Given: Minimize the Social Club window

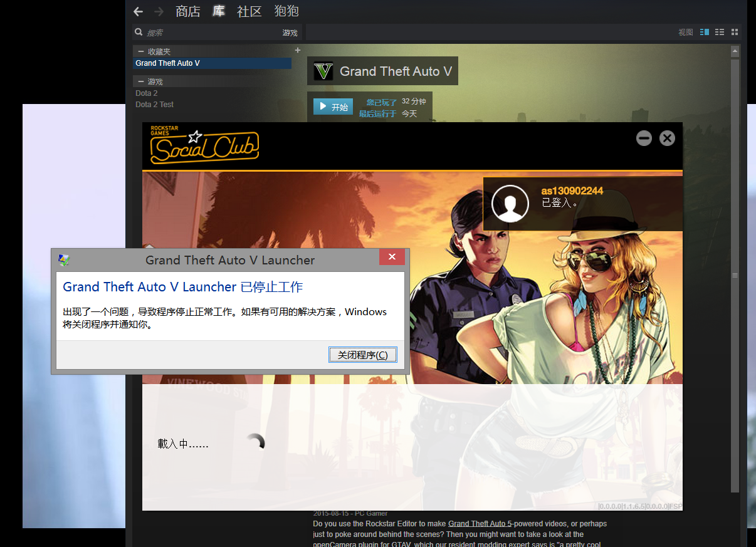Looking at the screenshot, I should tap(644, 138).
